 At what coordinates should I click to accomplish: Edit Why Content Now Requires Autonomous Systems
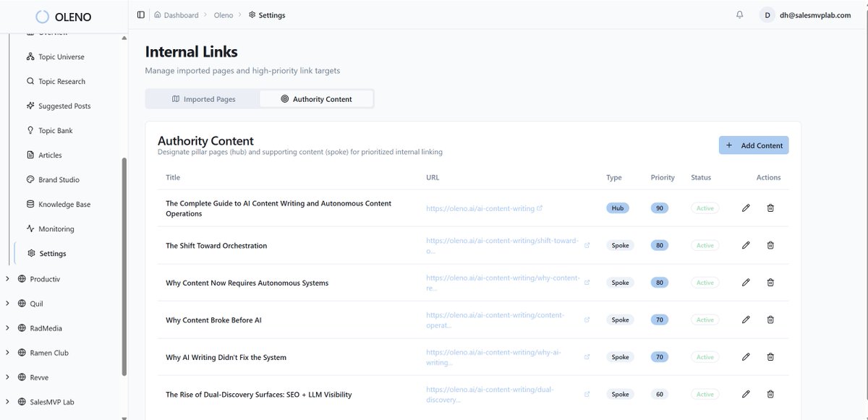(746, 283)
